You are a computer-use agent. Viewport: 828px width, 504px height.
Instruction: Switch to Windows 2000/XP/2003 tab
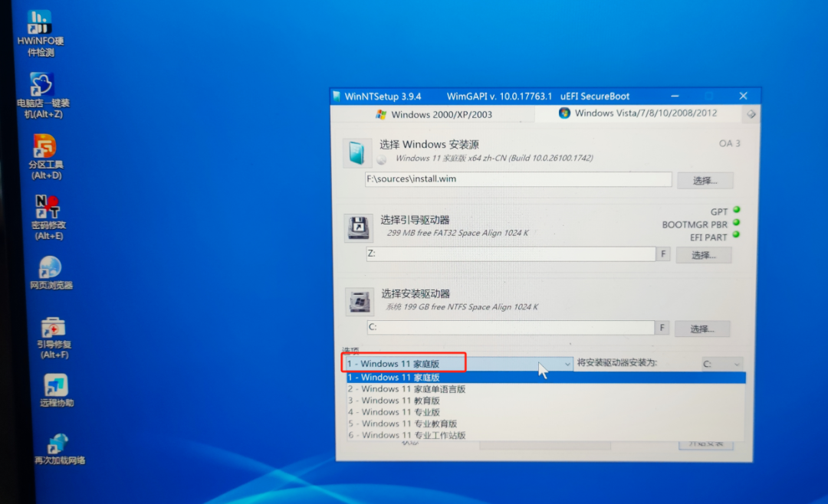433,114
